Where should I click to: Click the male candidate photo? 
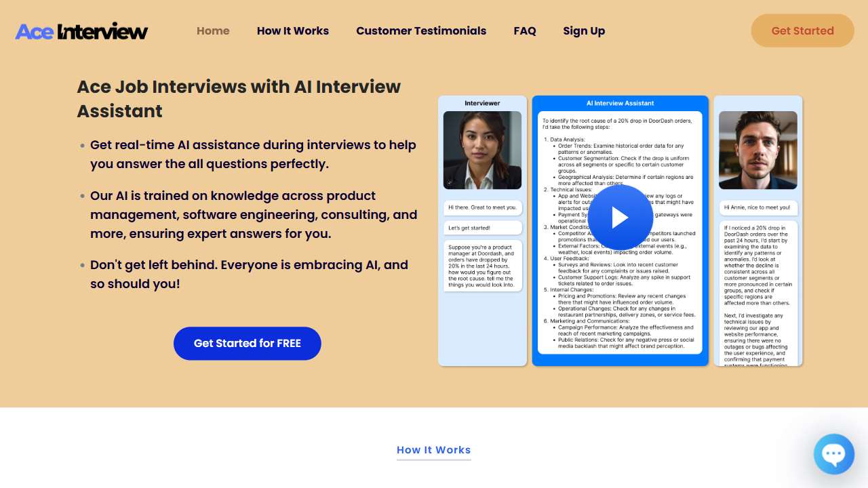pyautogui.click(x=758, y=150)
